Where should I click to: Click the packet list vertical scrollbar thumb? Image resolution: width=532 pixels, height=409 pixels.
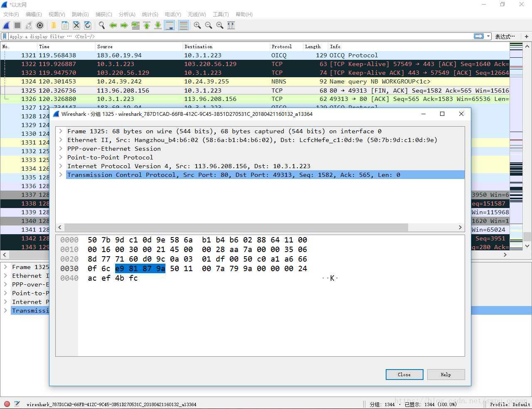(x=527, y=236)
